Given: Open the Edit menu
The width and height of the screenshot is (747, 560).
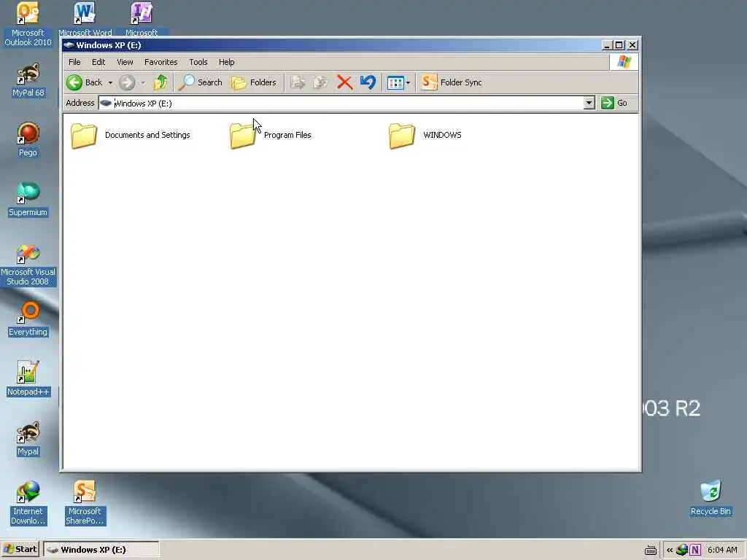Looking at the screenshot, I should click(98, 62).
